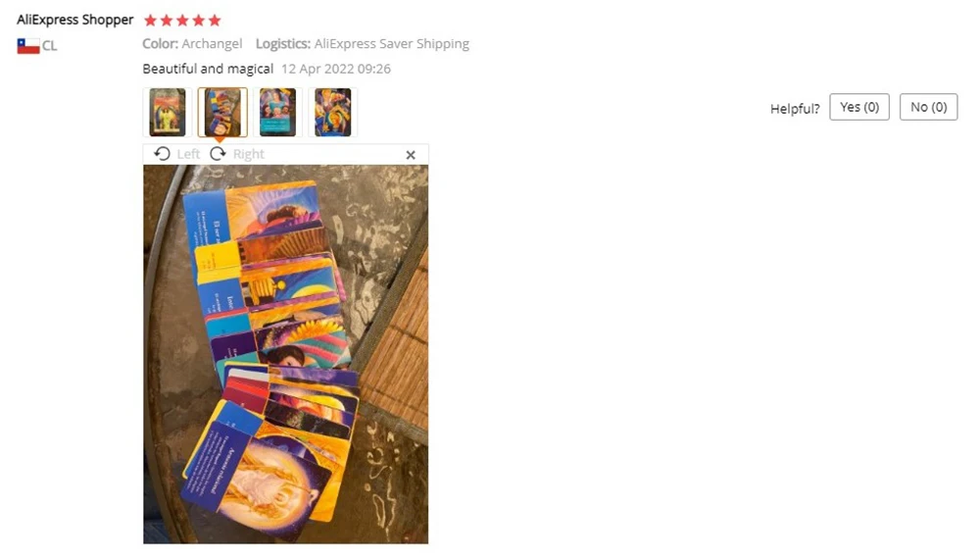Image resolution: width=980 pixels, height=559 pixels.
Task: Click the "Left" rotate label
Action: pos(188,154)
